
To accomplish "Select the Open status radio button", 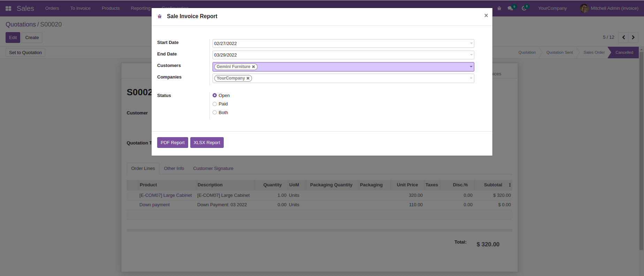I will click(x=215, y=95).
